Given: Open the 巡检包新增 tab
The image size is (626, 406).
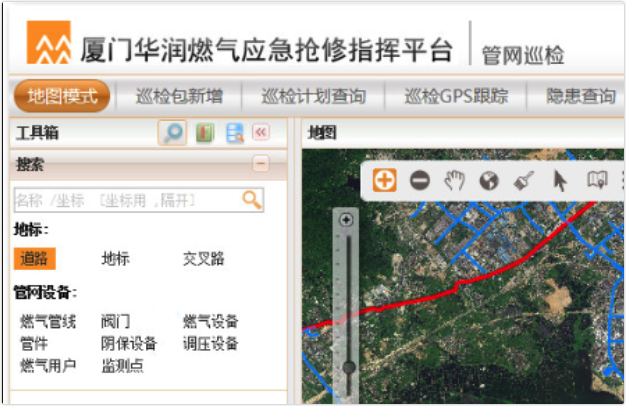Looking at the screenshot, I should click(179, 96).
